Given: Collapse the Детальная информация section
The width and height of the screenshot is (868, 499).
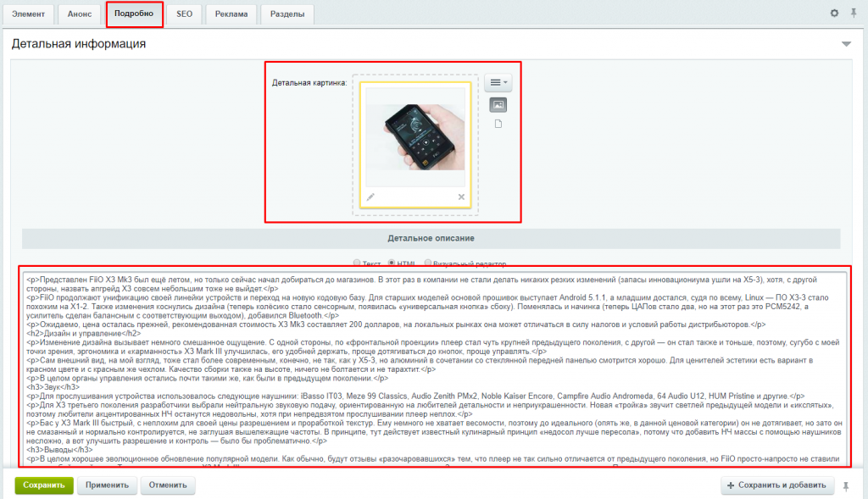Looking at the screenshot, I should point(847,44).
